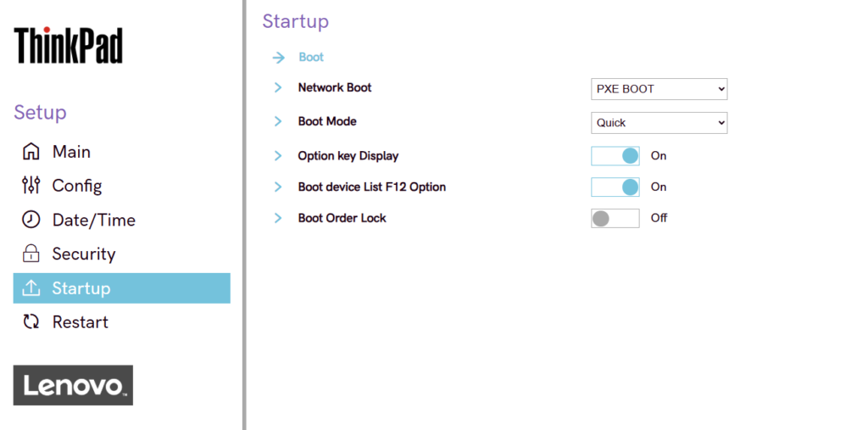The image size is (868, 430).
Task: Go to the Config menu item
Action: tap(76, 186)
